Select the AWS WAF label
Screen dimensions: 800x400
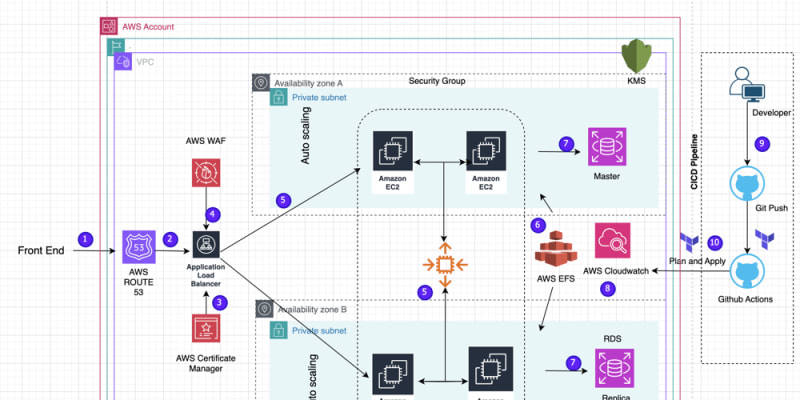(x=205, y=141)
